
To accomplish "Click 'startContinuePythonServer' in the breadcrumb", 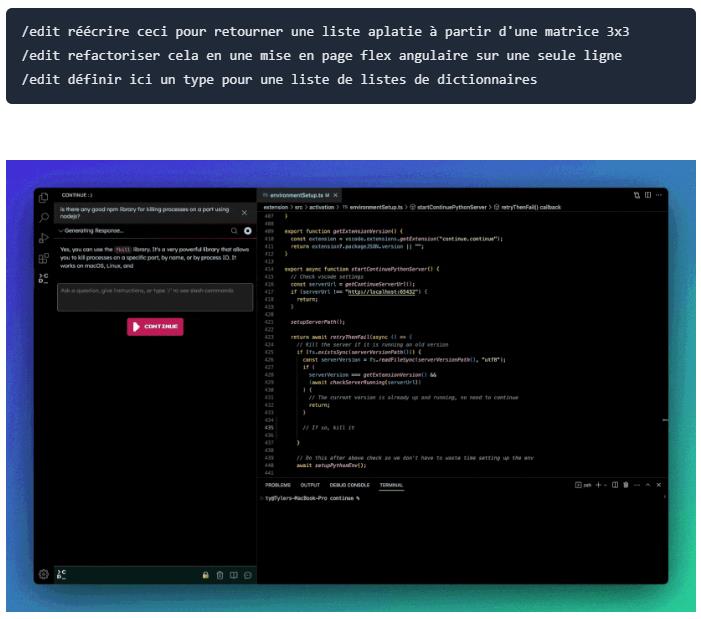I will click(452, 207).
